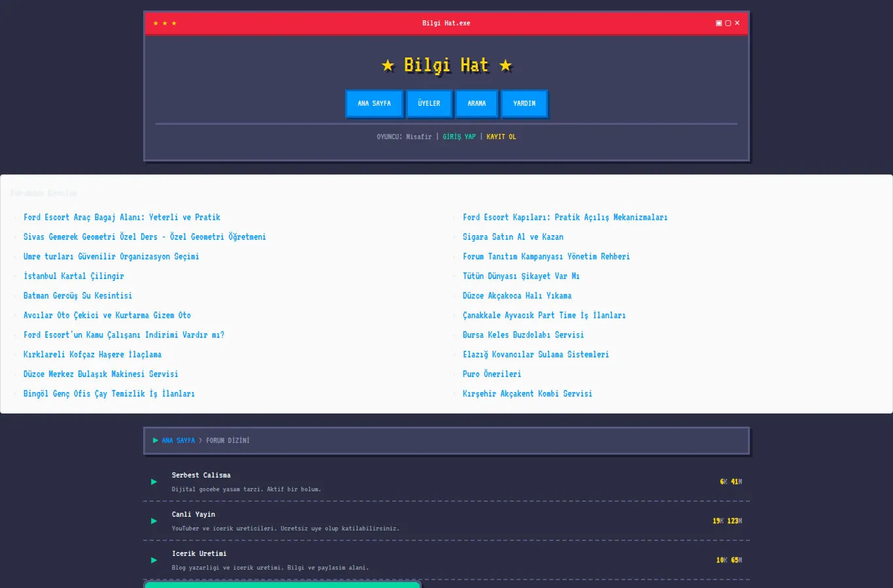The image size is (893, 588).
Task: Click the GİRİŞ YAP login link
Action: tap(459, 137)
